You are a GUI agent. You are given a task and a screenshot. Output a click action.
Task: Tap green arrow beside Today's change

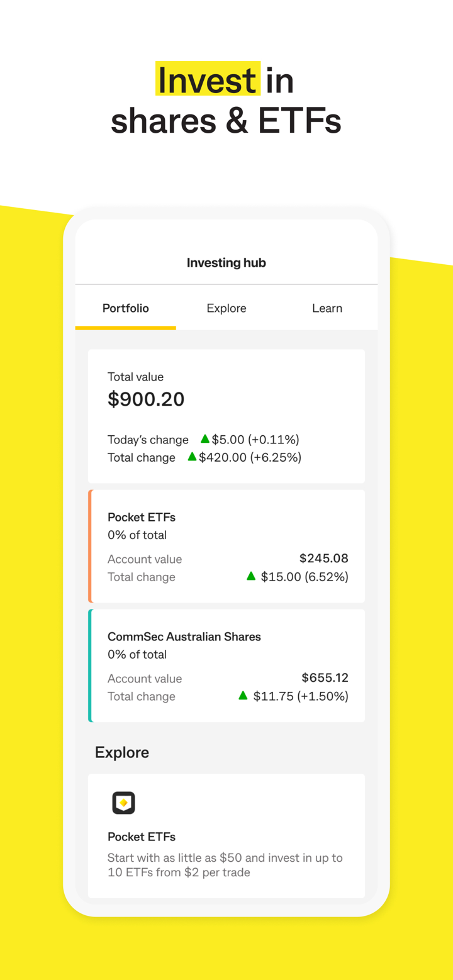click(204, 439)
